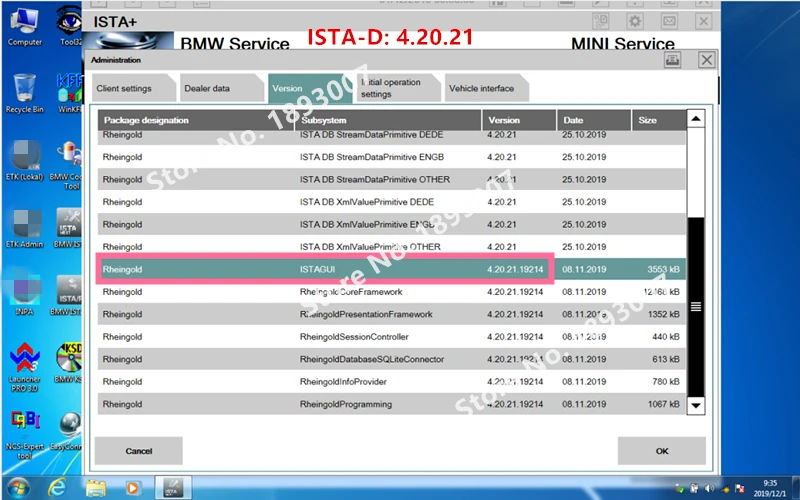This screenshot has width=800, height=500.
Task: Open the Computer desktop icon
Action: (24, 27)
